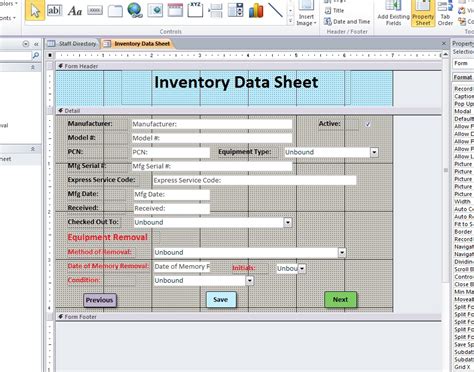The width and height of the screenshot is (474, 372).
Task: Pick the Line control tool
Action: coord(275,10)
